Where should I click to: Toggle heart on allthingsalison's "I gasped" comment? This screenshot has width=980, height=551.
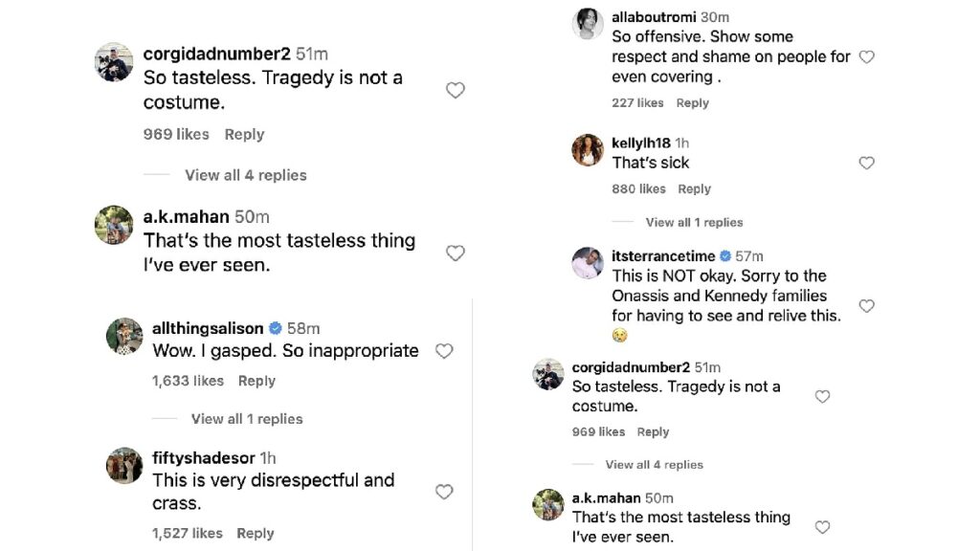tap(444, 351)
